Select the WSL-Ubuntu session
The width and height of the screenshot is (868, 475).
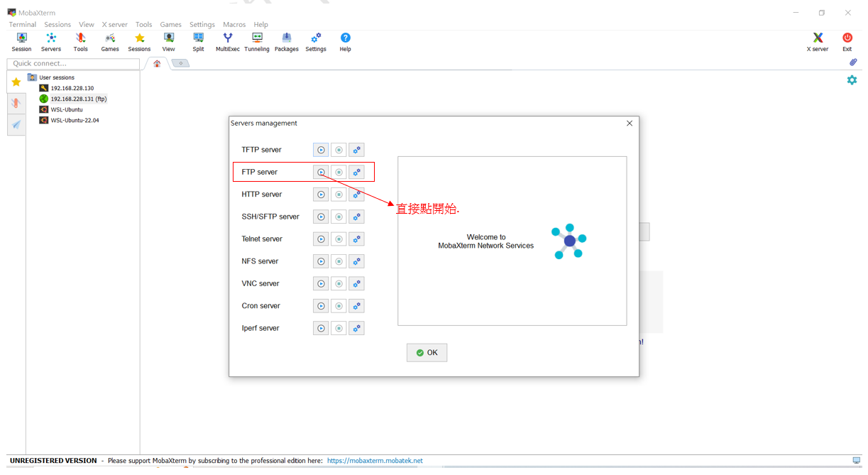61,109
